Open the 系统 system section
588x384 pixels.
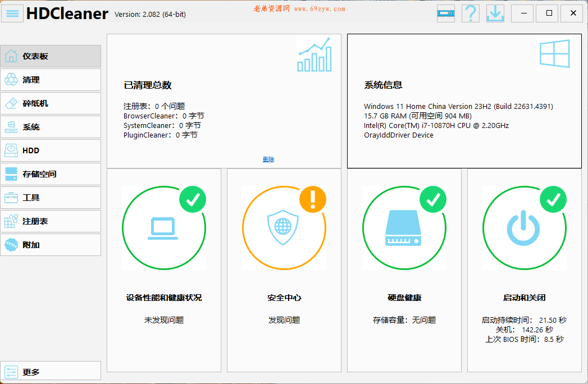tap(51, 127)
